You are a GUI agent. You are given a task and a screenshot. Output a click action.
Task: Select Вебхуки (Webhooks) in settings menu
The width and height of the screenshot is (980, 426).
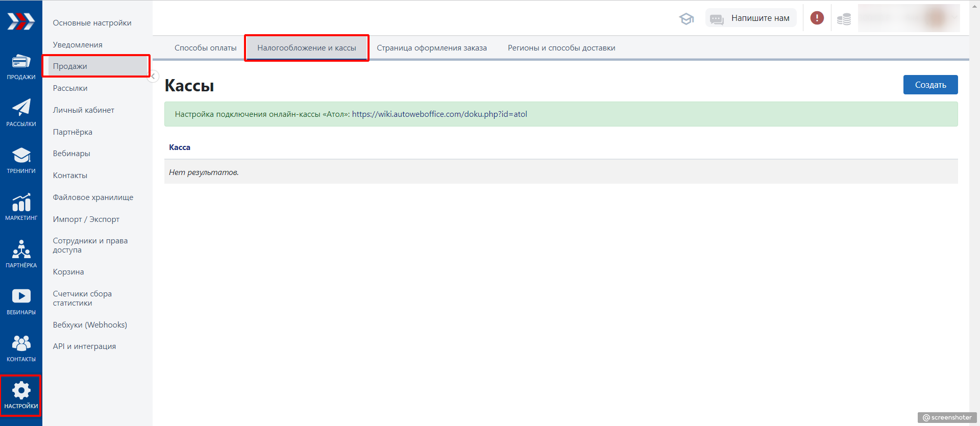(x=90, y=325)
